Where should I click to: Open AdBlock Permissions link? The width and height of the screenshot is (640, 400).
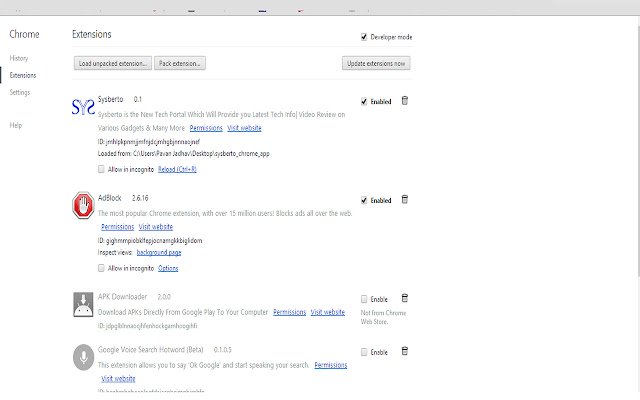[118, 227]
